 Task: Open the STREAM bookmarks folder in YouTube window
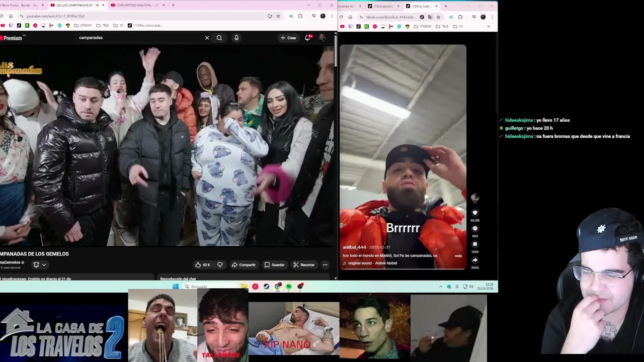83,26
